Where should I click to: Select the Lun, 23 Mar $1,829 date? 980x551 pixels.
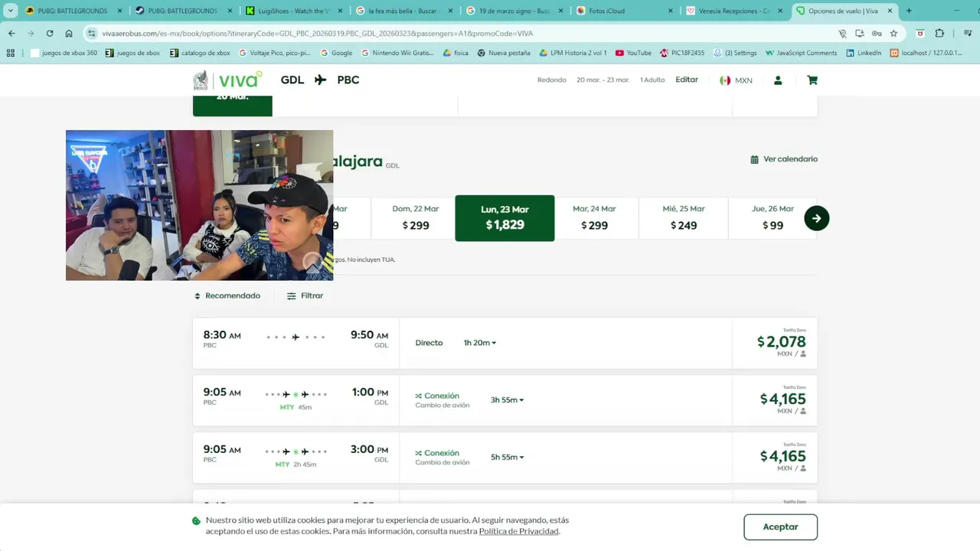click(505, 218)
